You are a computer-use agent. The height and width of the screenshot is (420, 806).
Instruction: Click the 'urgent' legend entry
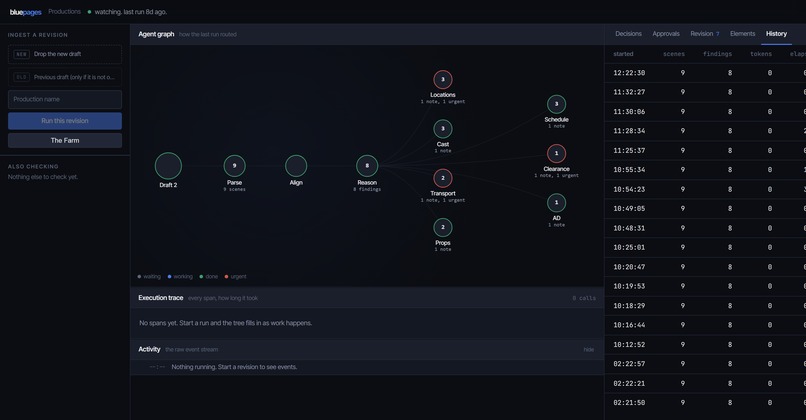[x=235, y=277]
